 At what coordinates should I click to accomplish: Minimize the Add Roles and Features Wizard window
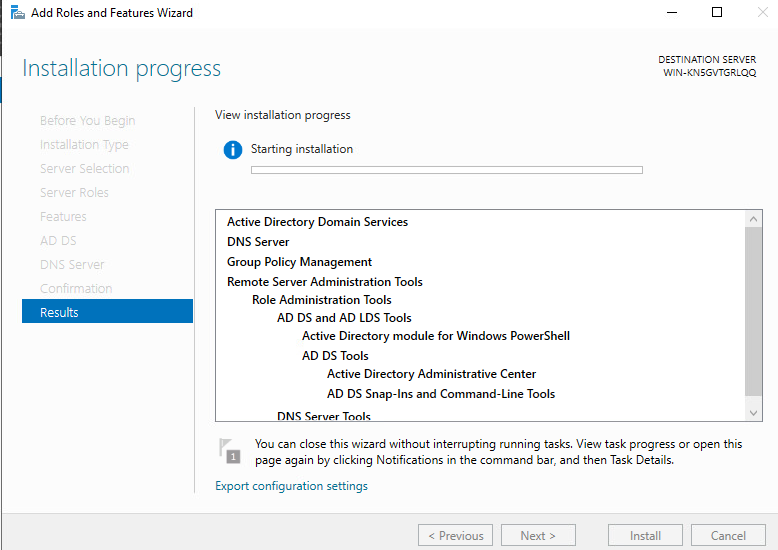[672, 12]
